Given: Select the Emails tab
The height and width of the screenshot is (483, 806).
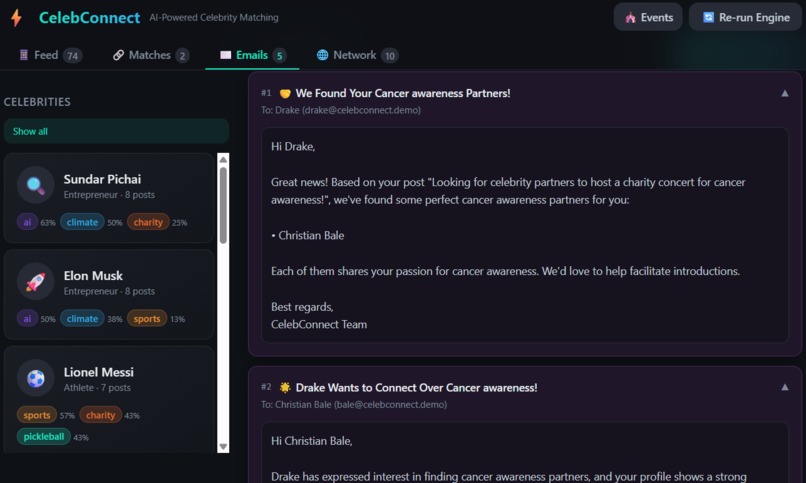Looking at the screenshot, I should pos(252,55).
